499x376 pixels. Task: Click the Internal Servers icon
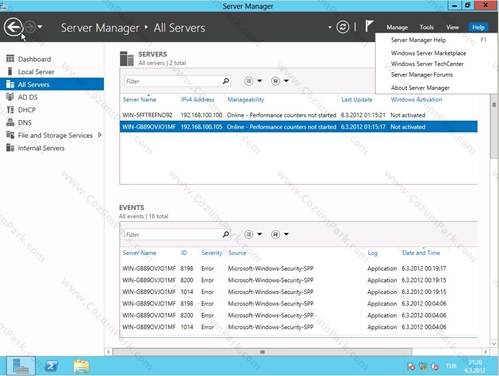click(x=10, y=148)
